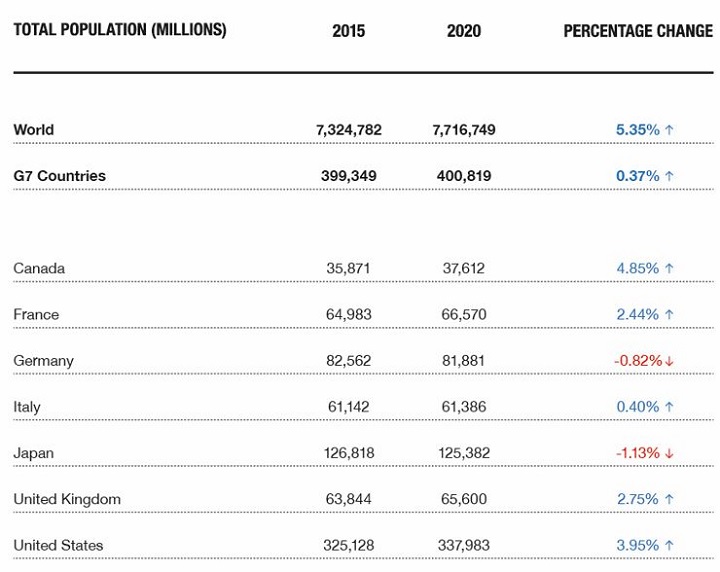Viewport: 720px width, 572px height.
Task: Click United States 2020 value 337,983
Action: [464, 545]
